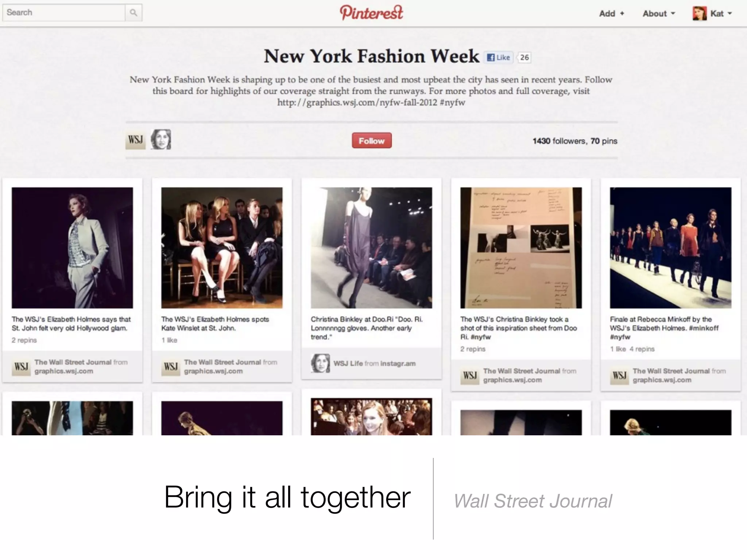Viewport: 747px width, 560px height.
Task: Click 'WSJ Life' pinner name
Action: click(x=348, y=363)
